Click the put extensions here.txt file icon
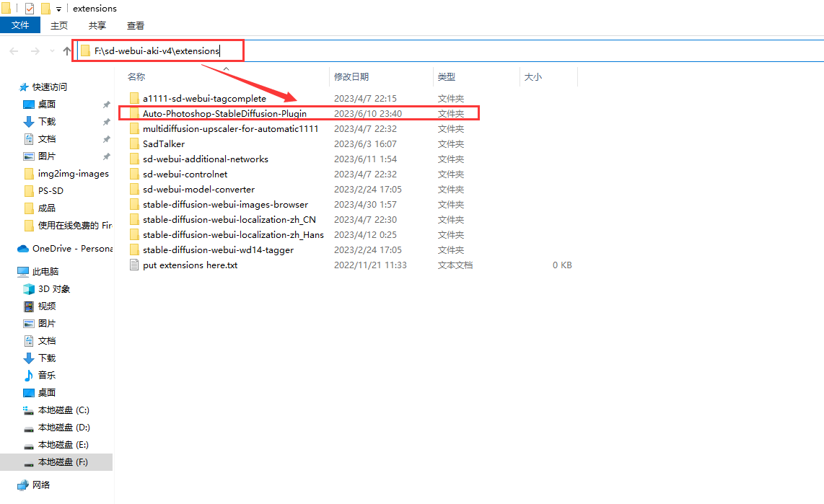Screen dimensions: 824x504 click(x=133, y=265)
